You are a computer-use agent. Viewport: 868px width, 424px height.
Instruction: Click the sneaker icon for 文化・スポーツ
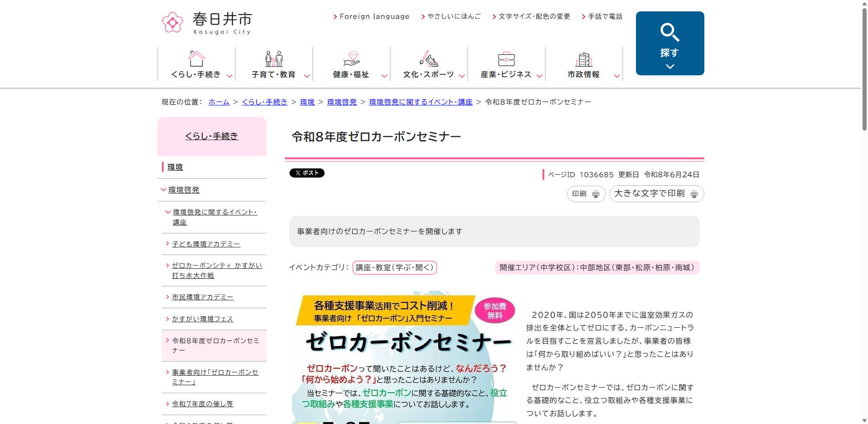tap(429, 58)
